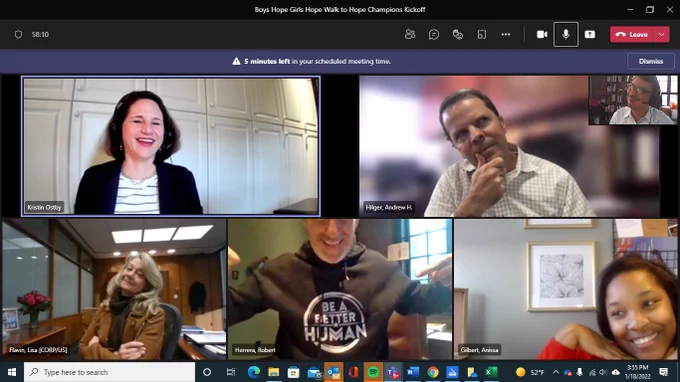The width and height of the screenshot is (680, 382).
Task: Share content with the share tray icon
Action: 590,34
